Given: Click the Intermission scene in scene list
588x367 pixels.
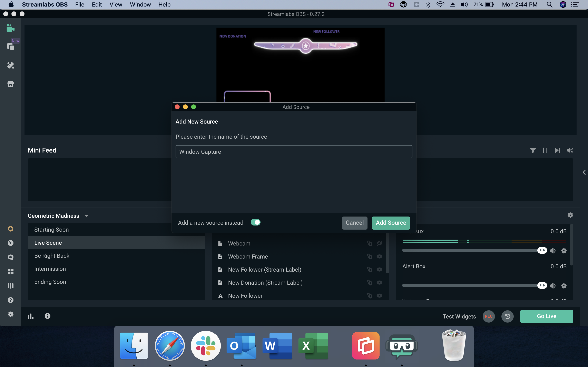Looking at the screenshot, I should [50, 269].
